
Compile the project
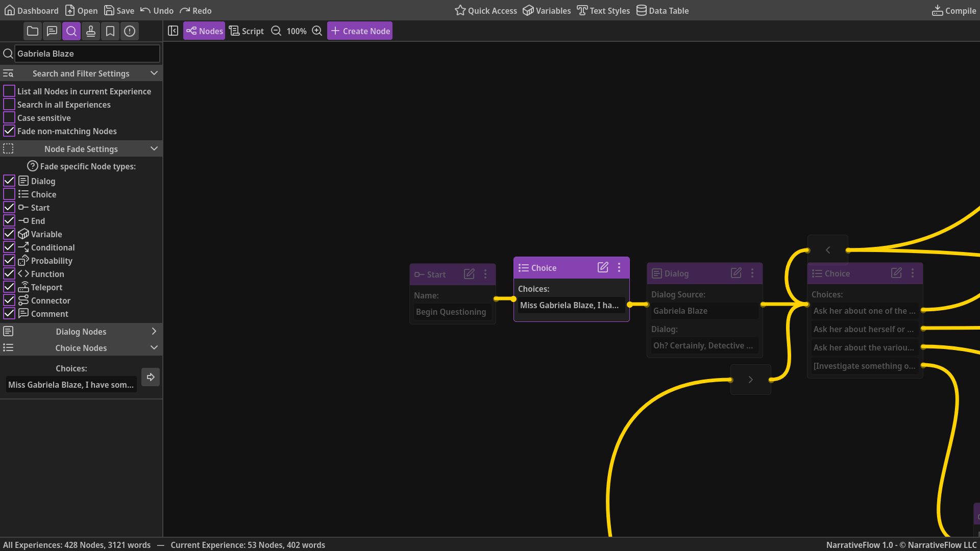click(x=954, y=11)
